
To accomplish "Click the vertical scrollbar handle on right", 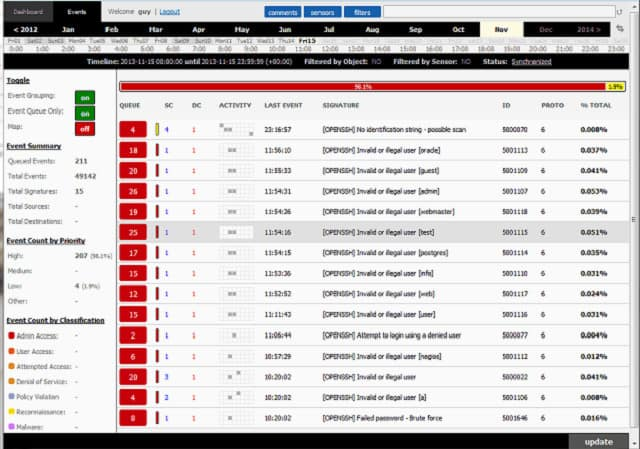I will [634, 220].
